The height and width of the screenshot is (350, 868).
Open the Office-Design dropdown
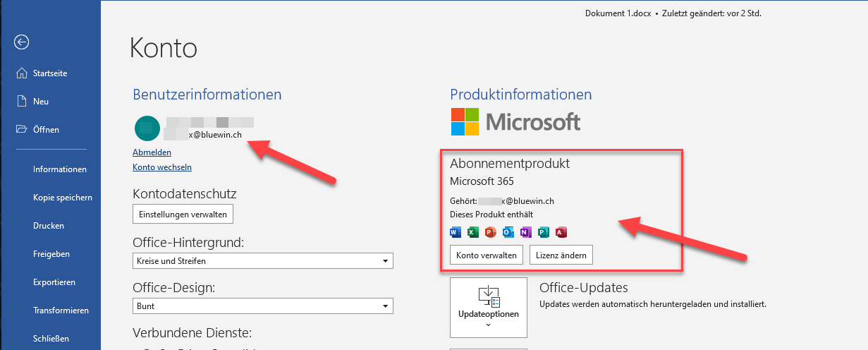coord(262,306)
